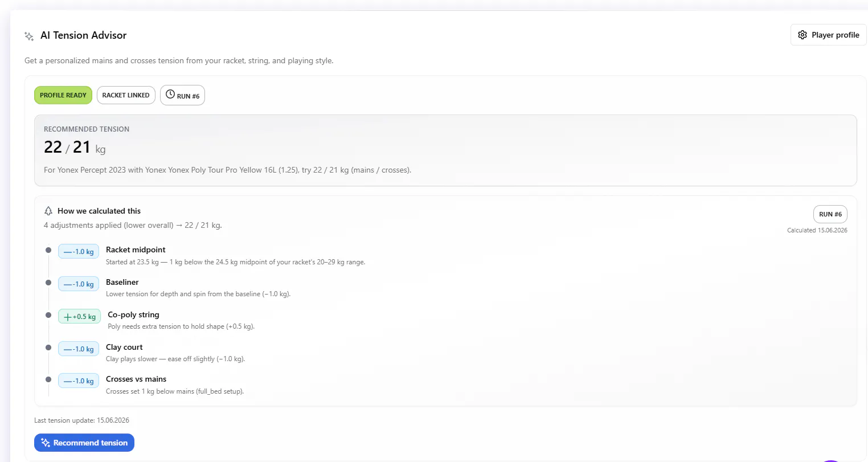Click the sparkle icon in Recommend tension button
Screen dimensions: 868x462
[x=46, y=443]
